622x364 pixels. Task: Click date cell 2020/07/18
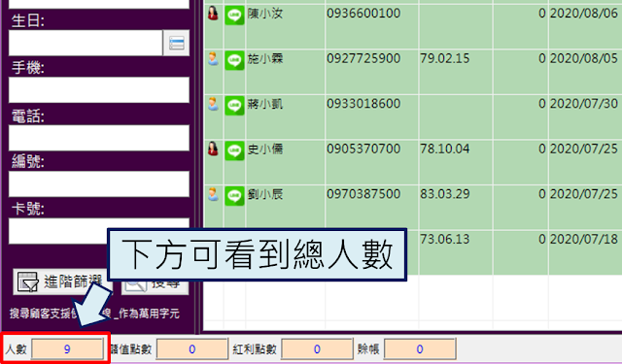tap(584, 239)
